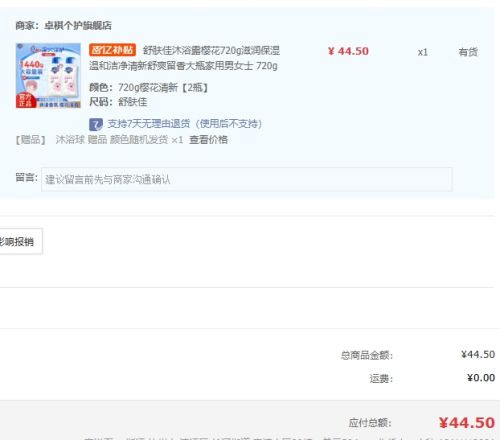Open the 舒肤佳沐浴露樱花720g product title link
Screen dimensions: 500x440
pos(184,58)
